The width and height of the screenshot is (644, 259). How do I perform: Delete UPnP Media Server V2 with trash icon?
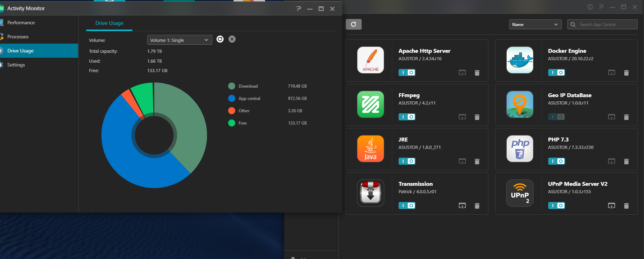point(626,206)
